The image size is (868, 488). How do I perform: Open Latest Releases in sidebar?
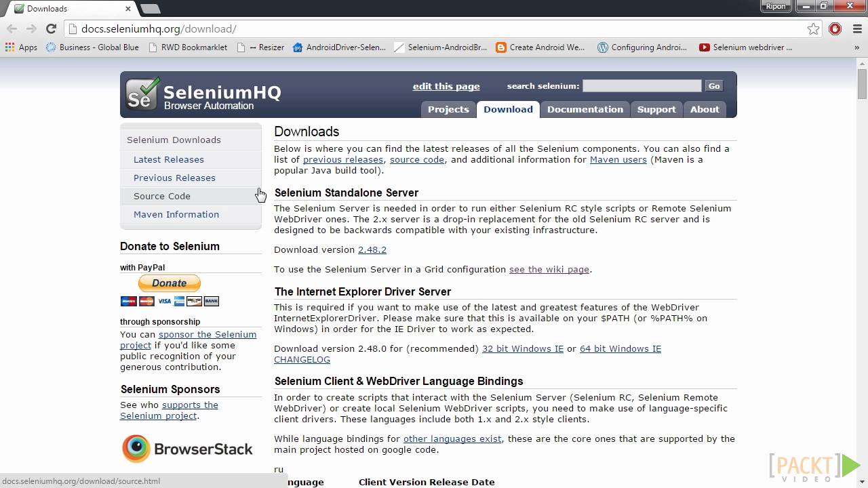coord(169,159)
